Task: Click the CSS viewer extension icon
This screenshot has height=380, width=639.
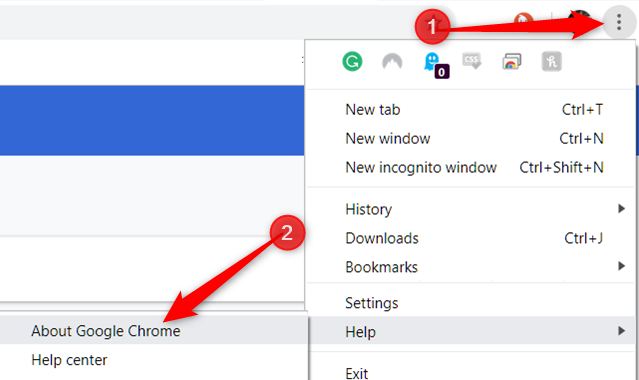Action: 472,61
